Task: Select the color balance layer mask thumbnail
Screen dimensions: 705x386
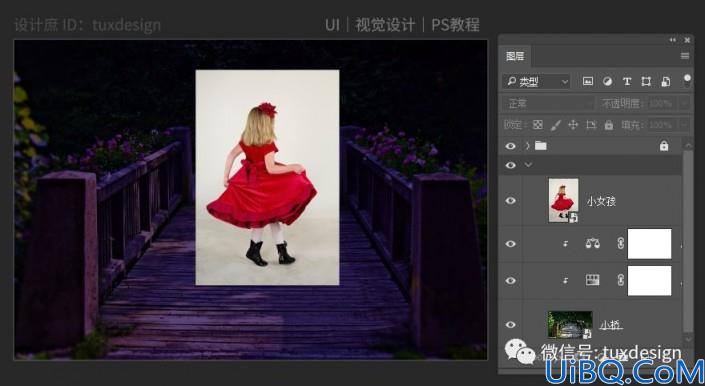Action: [649, 244]
